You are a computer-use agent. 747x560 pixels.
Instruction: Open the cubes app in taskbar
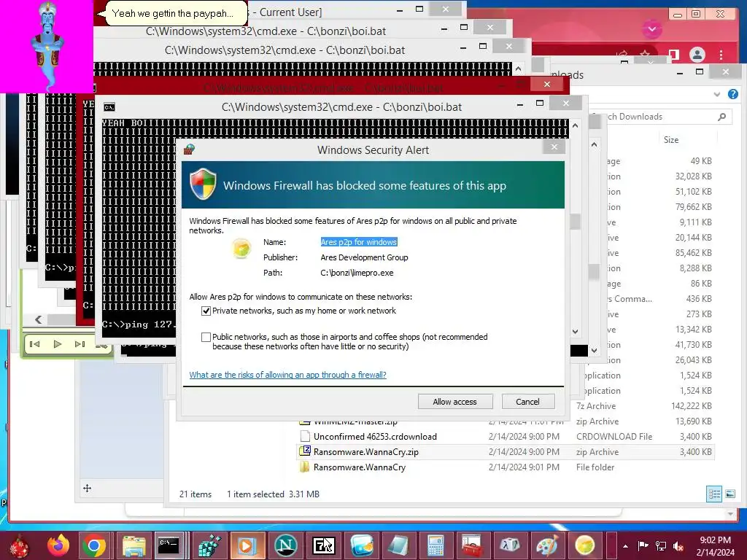[209, 545]
